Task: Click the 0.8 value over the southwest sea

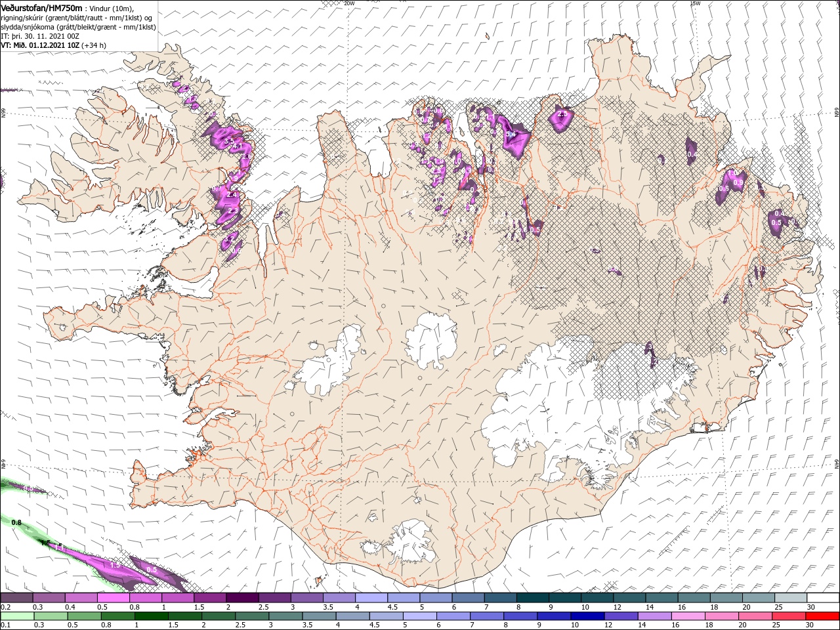Action: tap(17, 522)
